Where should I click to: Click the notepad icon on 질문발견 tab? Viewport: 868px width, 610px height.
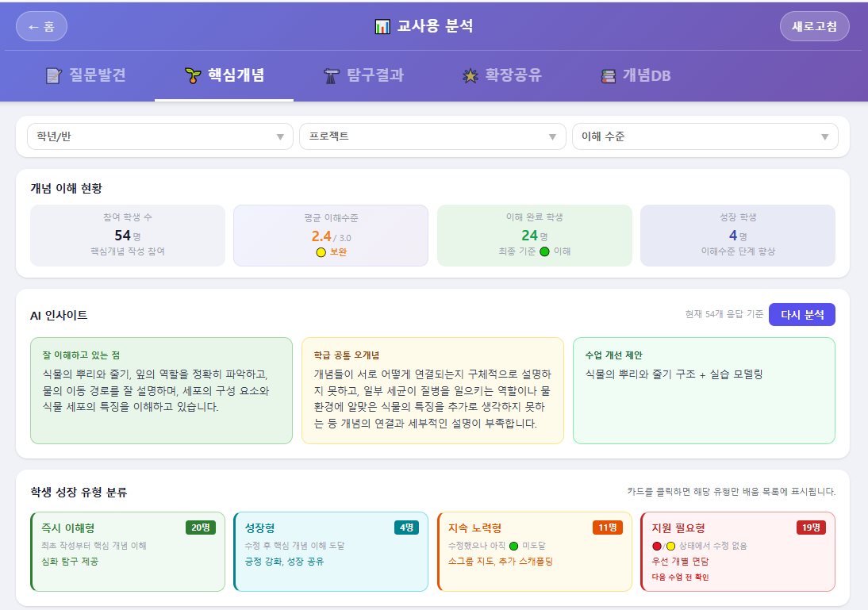click(53, 75)
